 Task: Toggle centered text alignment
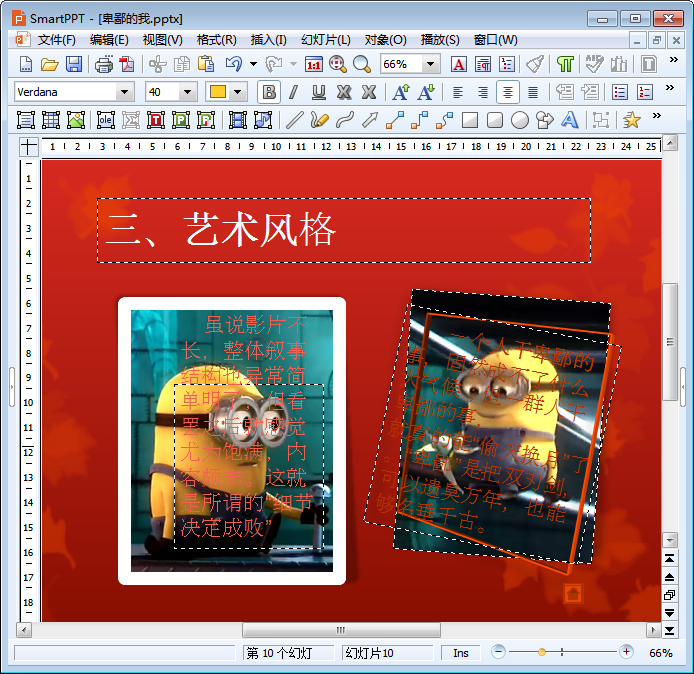pos(508,92)
